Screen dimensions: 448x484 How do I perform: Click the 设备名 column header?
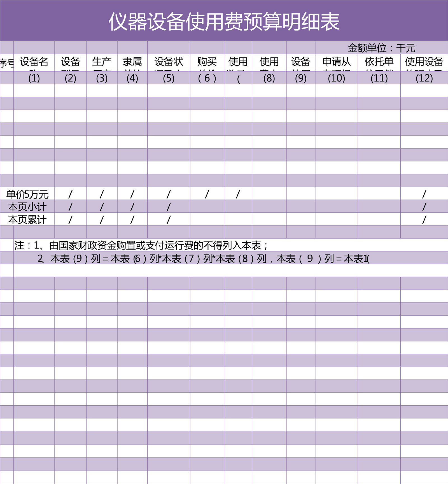pyautogui.click(x=34, y=62)
